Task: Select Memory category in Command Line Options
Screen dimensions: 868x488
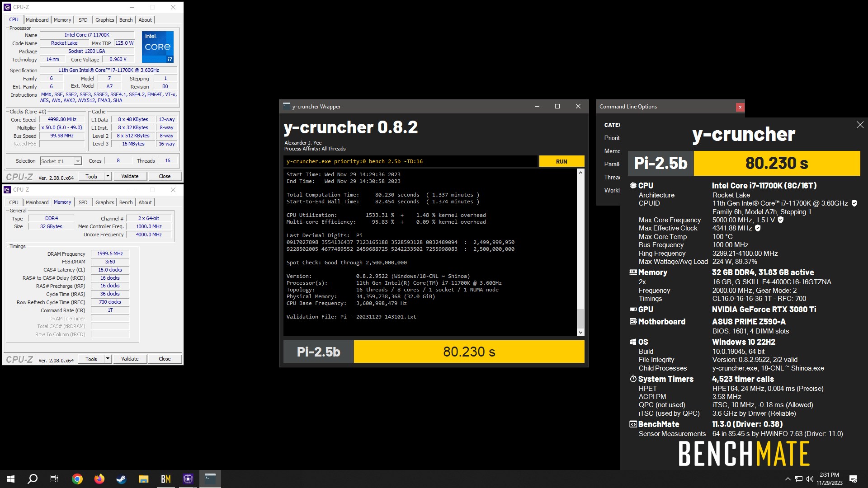Action: point(612,151)
